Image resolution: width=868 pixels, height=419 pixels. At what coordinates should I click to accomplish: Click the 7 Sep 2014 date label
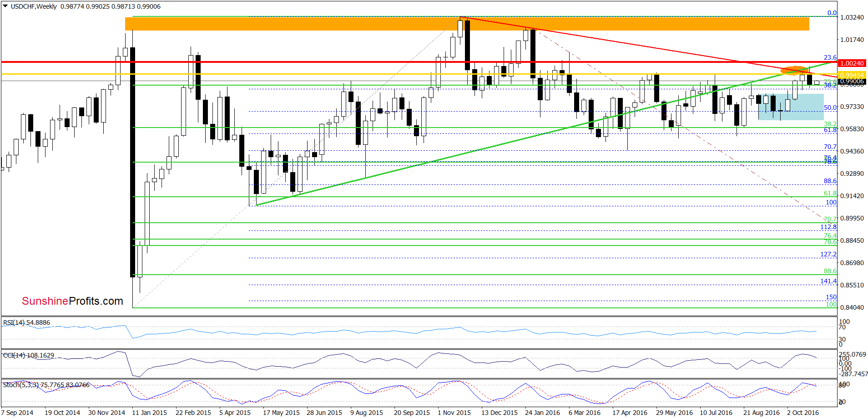[17, 413]
